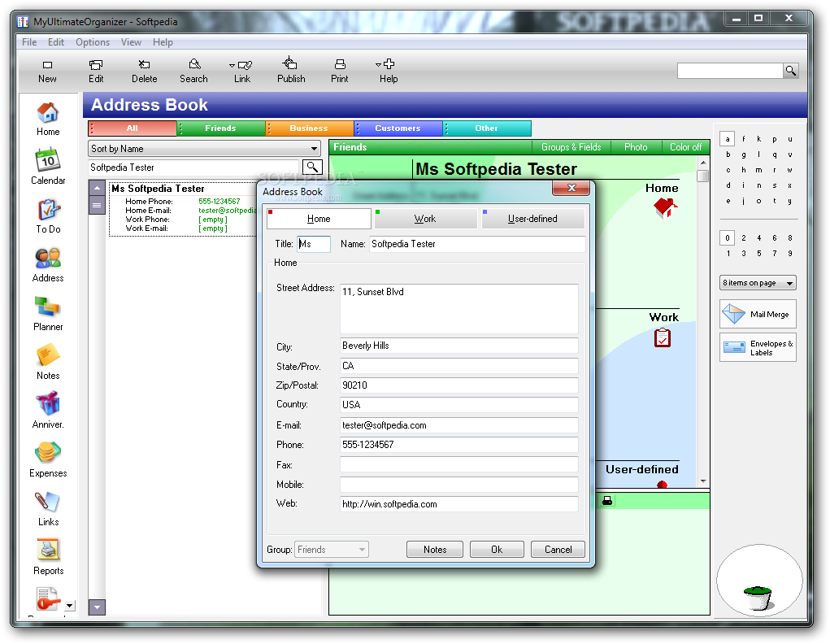Select the Customers category tab
The width and height of the screenshot is (830, 644).
[x=398, y=128]
